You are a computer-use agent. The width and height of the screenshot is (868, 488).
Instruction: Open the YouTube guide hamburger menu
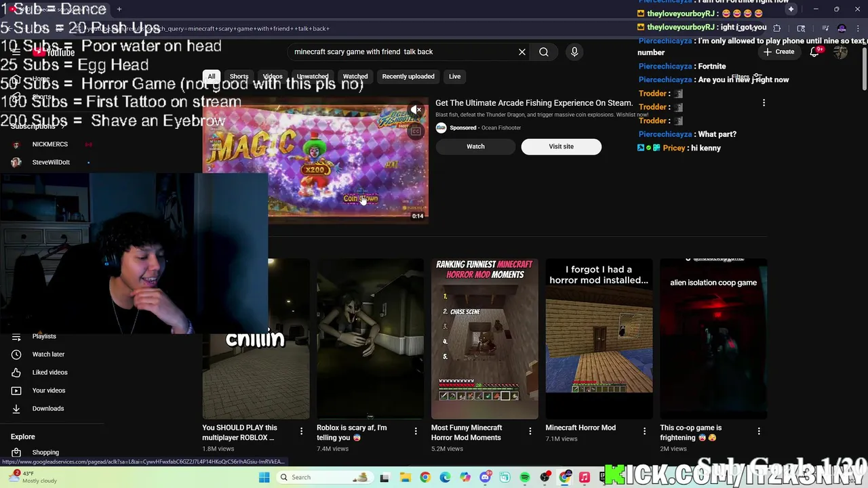click(x=16, y=52)
